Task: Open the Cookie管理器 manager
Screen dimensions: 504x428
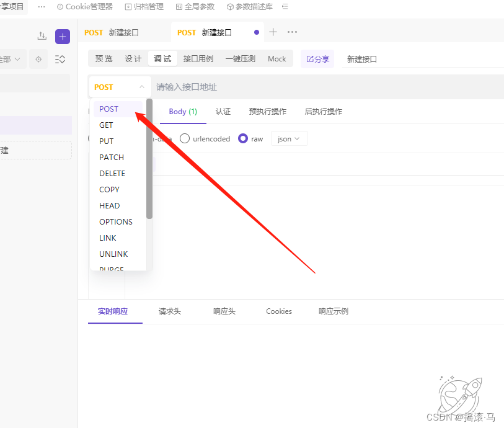Action: [x=85, y=7]
